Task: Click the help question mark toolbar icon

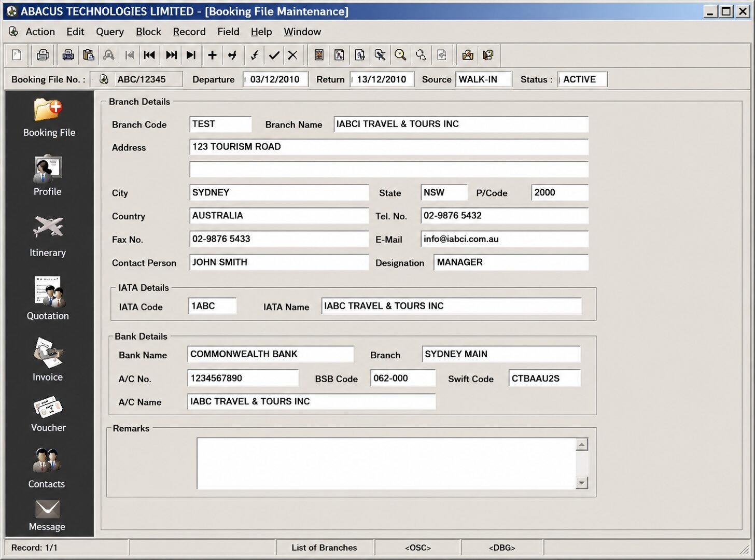Action: (x=488, y=55)
